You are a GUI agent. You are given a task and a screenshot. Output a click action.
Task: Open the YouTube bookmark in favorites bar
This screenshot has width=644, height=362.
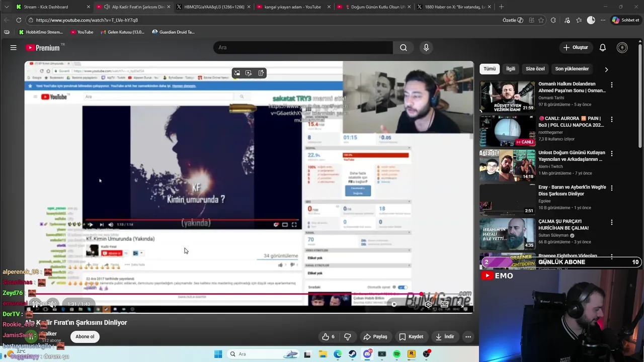[x=82, y=32]
